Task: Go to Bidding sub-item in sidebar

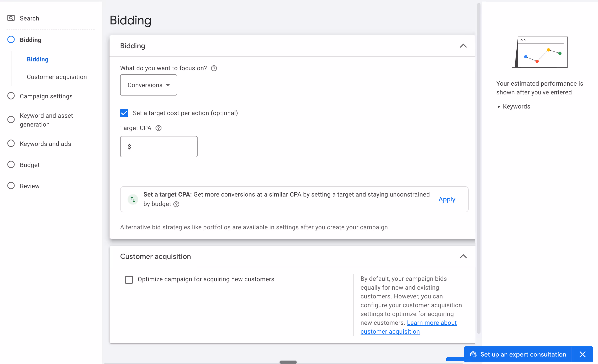Action: pyautogui.click(x=38, y=59)
